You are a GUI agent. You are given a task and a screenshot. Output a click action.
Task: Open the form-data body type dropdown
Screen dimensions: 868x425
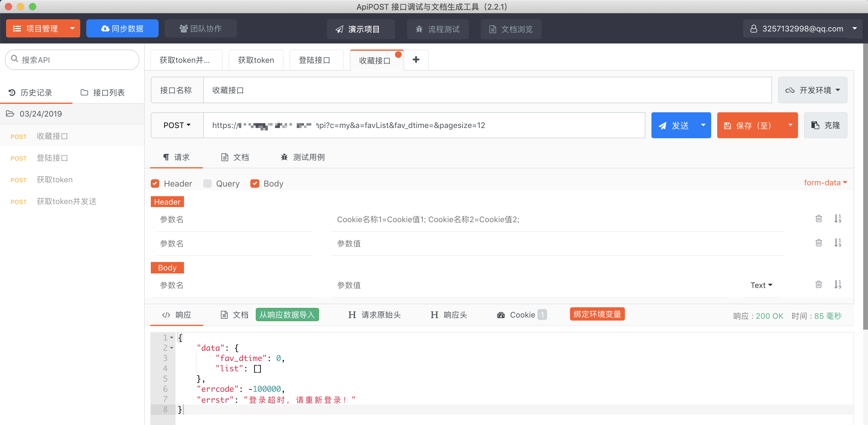(x=825, y=183)
